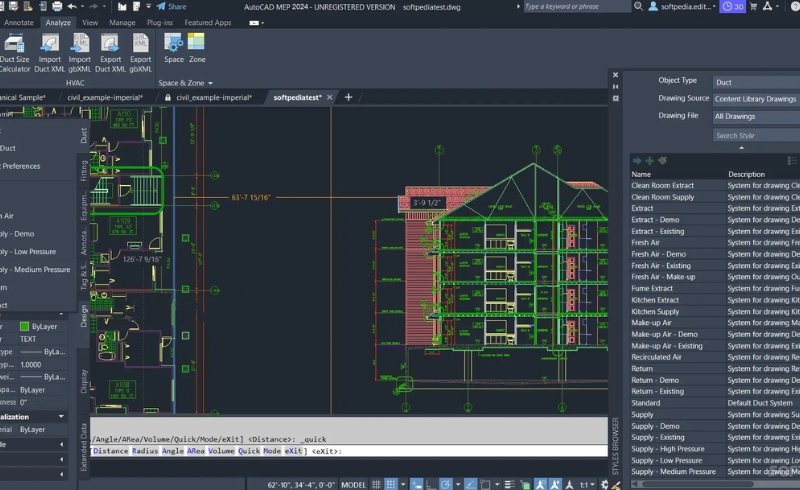The width and height of the screenshot is (800, 490).
Task: Click the Export Duct XML icon
Action: point(110,43)
